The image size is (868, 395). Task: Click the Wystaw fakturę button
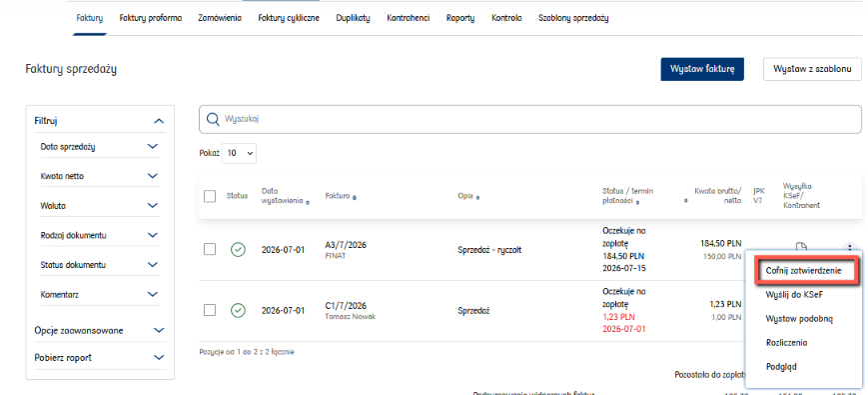click(x=702, y=69)
